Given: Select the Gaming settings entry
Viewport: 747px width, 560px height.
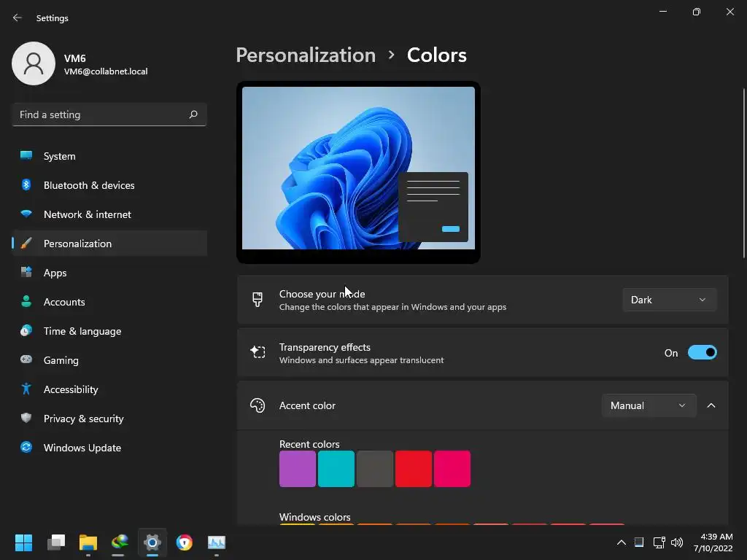Looking at the screenshot, I should coord(109,360).
